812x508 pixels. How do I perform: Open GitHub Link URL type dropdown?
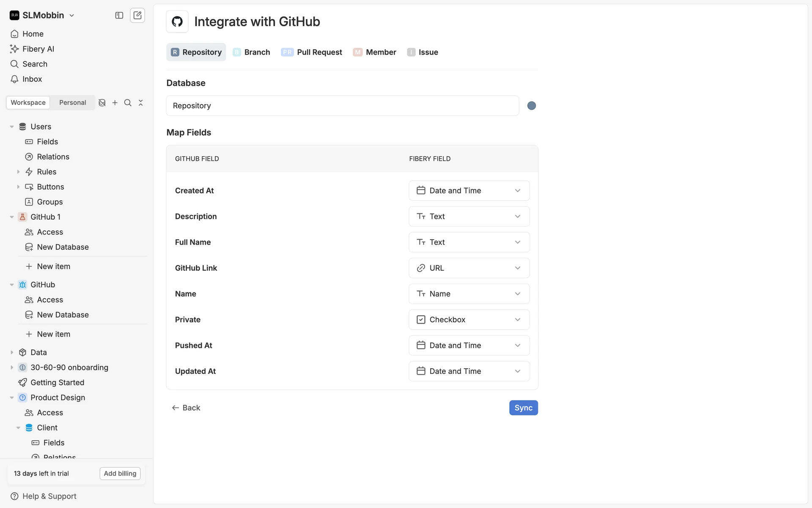tap(469, 268)
